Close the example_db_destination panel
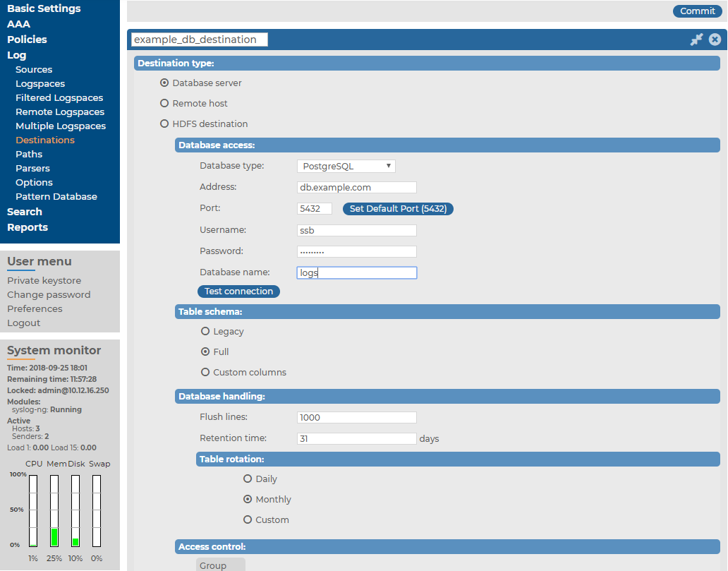The width and height of the screenshot is (728, 571). pos(715,40)
